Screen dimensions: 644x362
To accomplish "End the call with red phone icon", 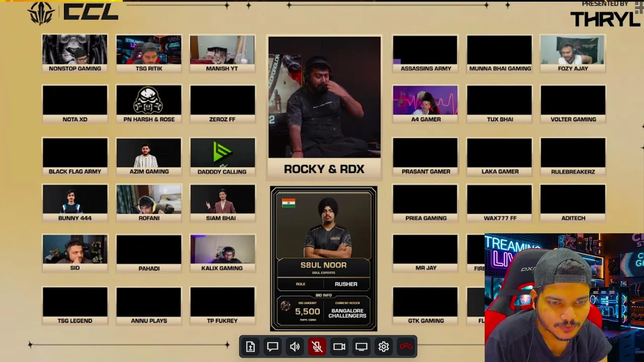I will tap(406, 346).
